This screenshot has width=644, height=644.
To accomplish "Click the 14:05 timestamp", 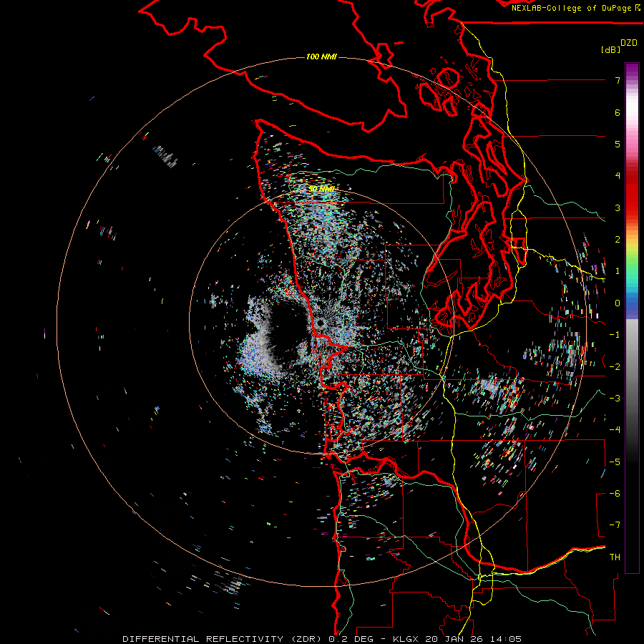I will (x=504, y=639).
